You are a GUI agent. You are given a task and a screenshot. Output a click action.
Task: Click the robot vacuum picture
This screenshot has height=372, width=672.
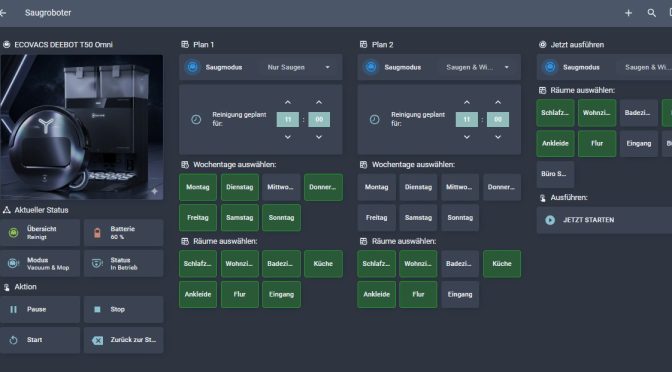tap(81, 127)
